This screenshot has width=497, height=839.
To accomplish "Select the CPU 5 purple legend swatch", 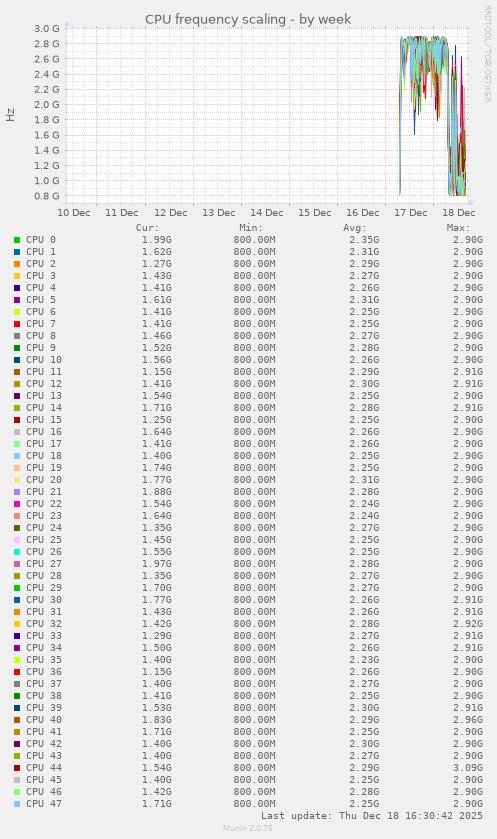I will pyautogui.click(x=17, y=300).
